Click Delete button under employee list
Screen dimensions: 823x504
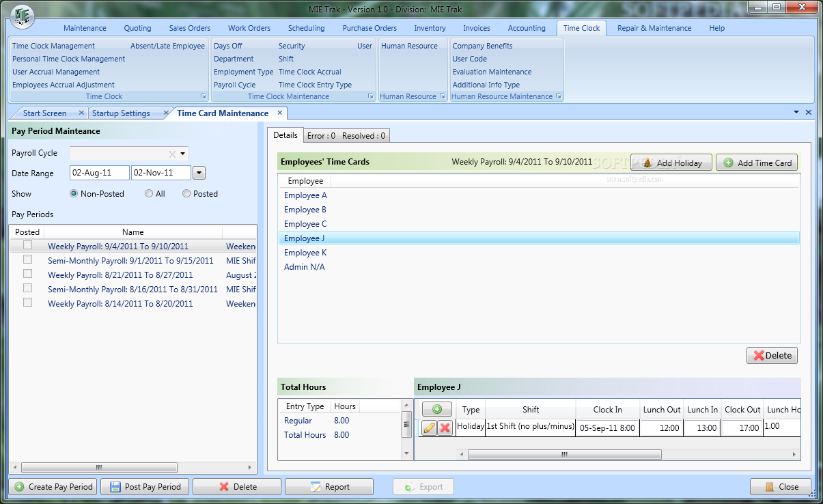[772, 355]
